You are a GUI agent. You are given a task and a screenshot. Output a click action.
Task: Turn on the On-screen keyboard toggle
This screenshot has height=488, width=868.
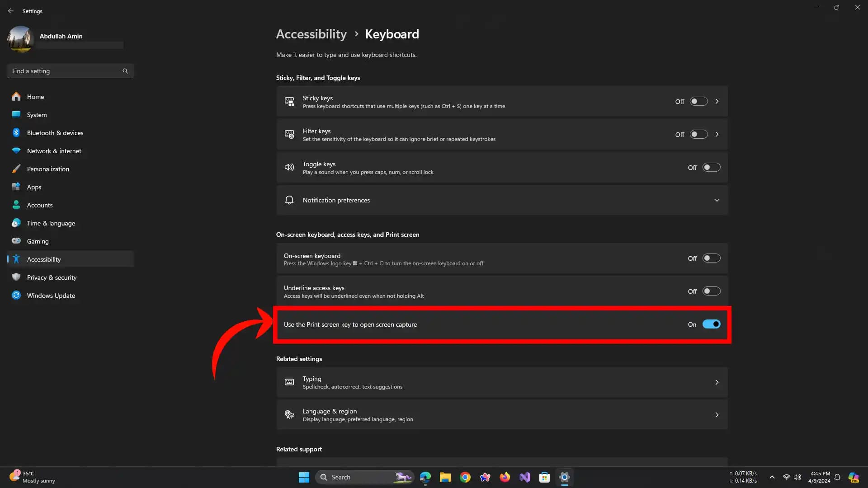710,258
